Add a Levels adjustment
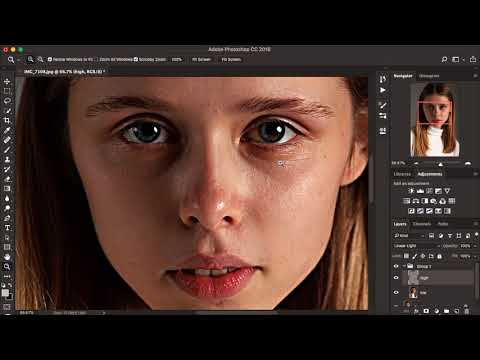 420,191
